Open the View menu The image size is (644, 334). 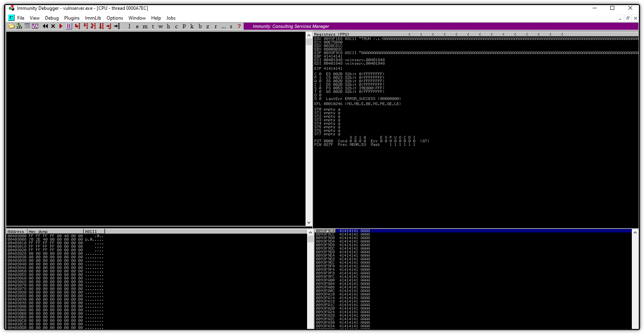34,18
